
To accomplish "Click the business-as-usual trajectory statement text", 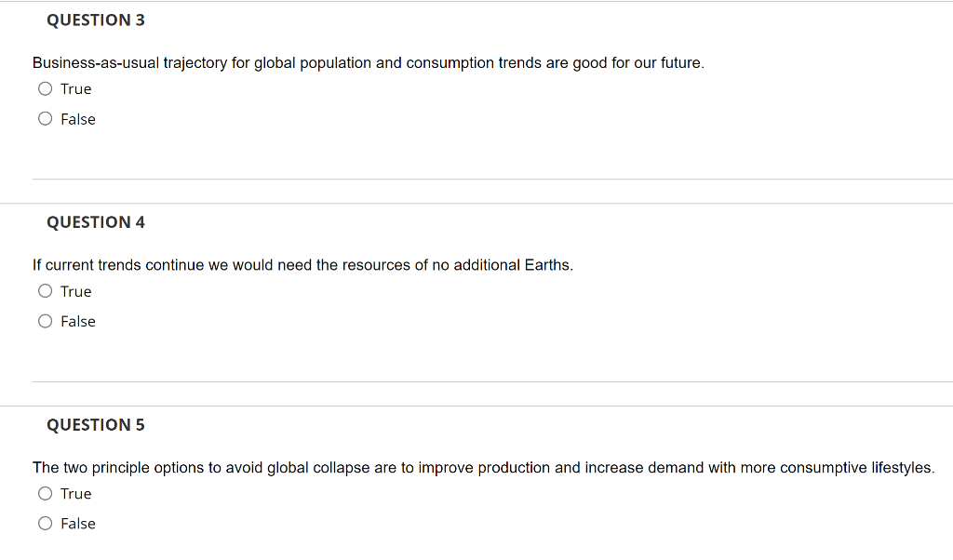I will point(369,63).
